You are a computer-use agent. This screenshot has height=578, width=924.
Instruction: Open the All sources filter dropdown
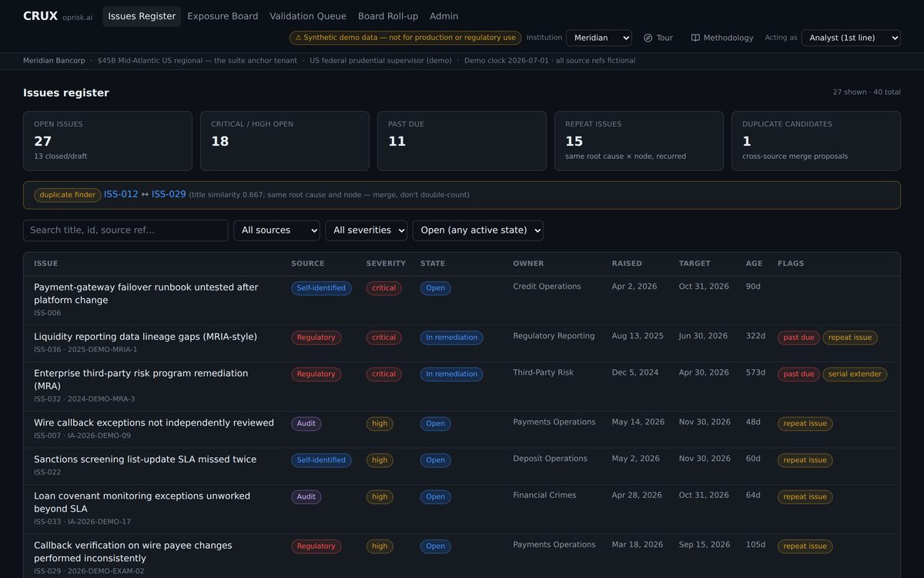[276, 230]
